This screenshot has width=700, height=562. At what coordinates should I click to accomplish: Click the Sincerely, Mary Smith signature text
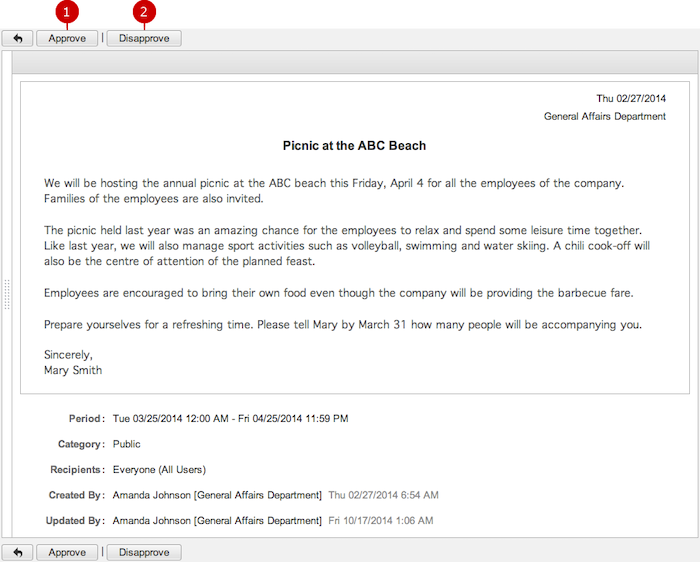pos(73,362)
